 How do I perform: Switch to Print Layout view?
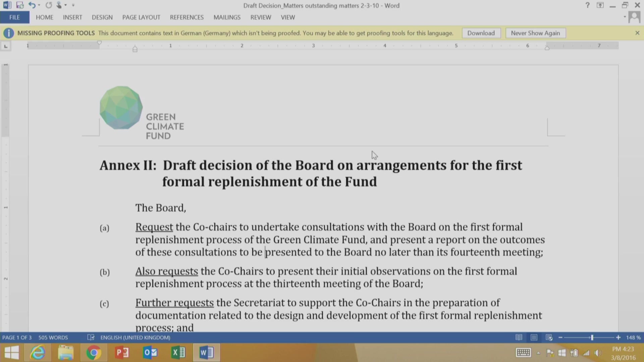(534, 338)
